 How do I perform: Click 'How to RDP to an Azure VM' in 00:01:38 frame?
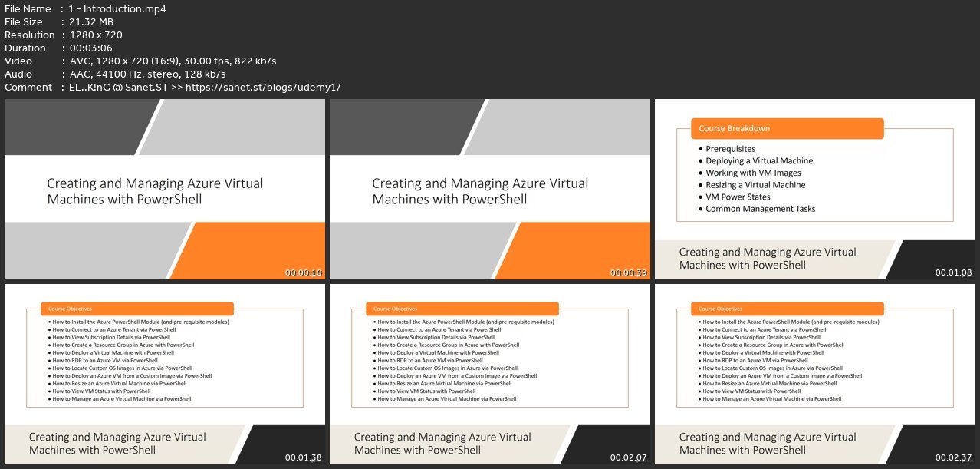(105, 361)
